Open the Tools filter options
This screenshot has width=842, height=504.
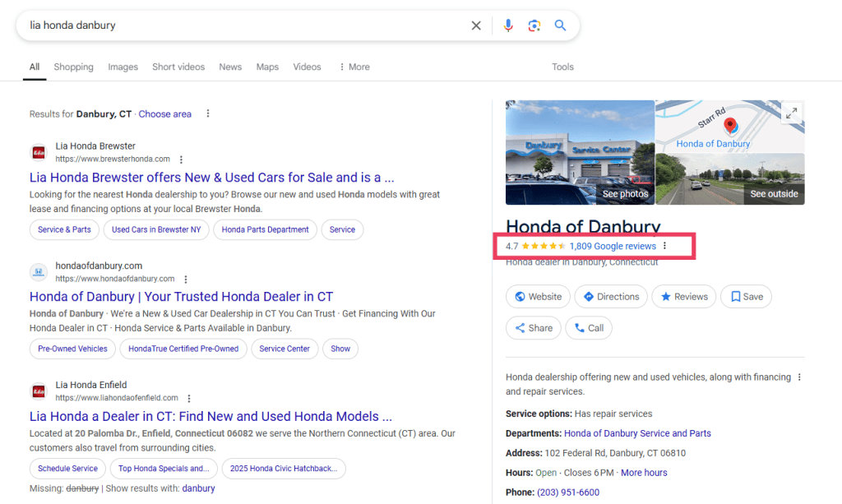tap(562, 67)
